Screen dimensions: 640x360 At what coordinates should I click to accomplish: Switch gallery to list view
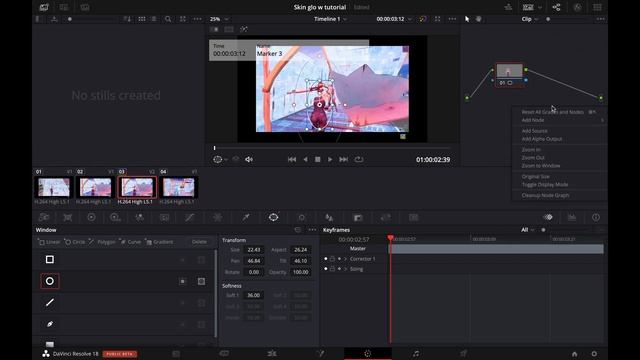[x=153, y=19]
